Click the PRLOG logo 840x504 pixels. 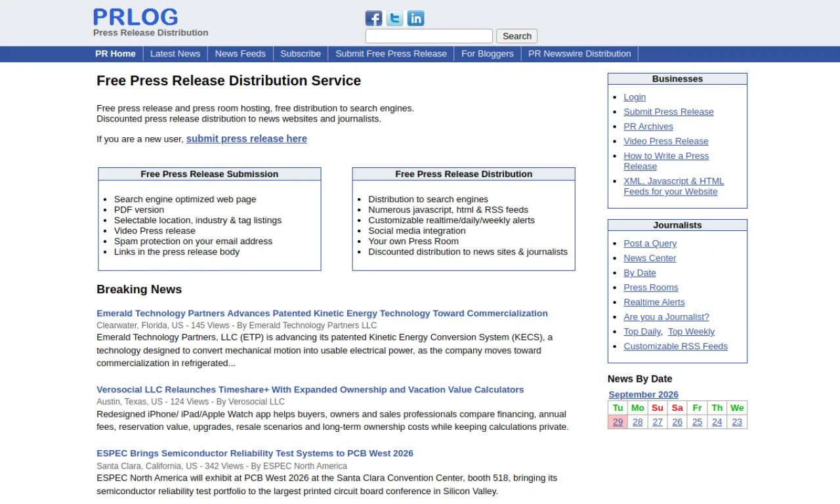tap(135, 17)
